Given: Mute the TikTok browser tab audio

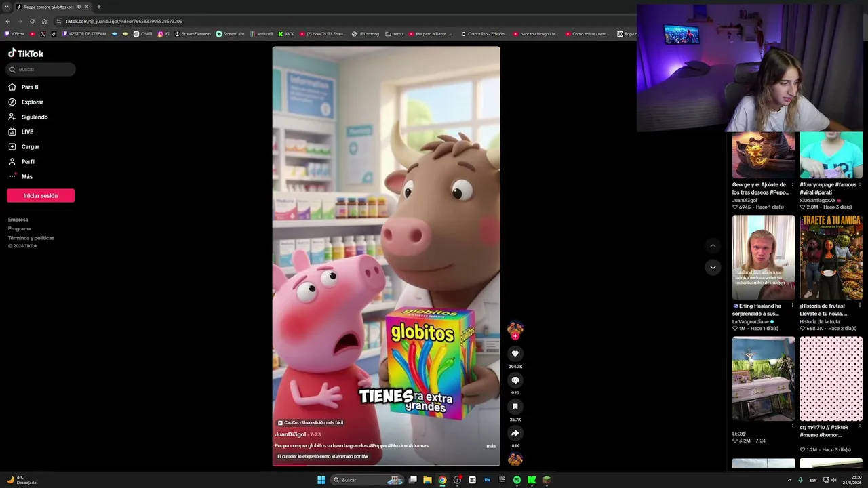Looking at the screenshot, I should click(x=79, y=7).
